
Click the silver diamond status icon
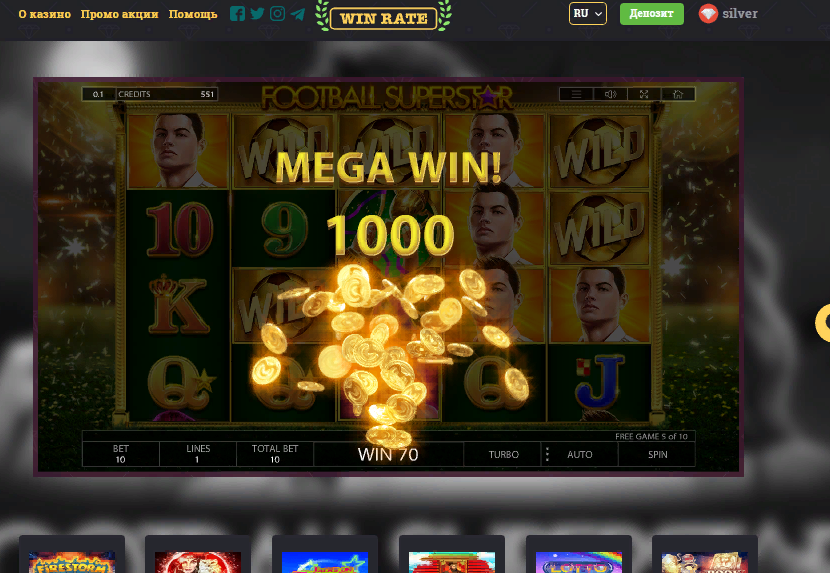(x=708, y=14)
